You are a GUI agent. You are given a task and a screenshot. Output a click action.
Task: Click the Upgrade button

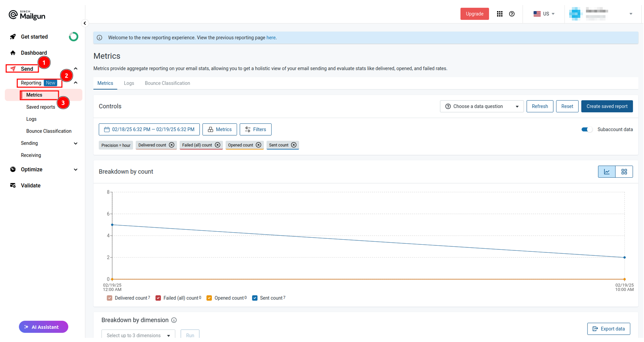tap(474, 14)
